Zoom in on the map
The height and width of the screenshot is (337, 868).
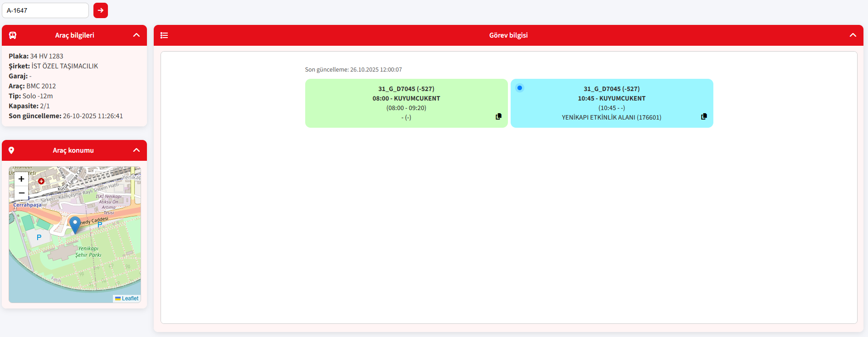(21, 179)
